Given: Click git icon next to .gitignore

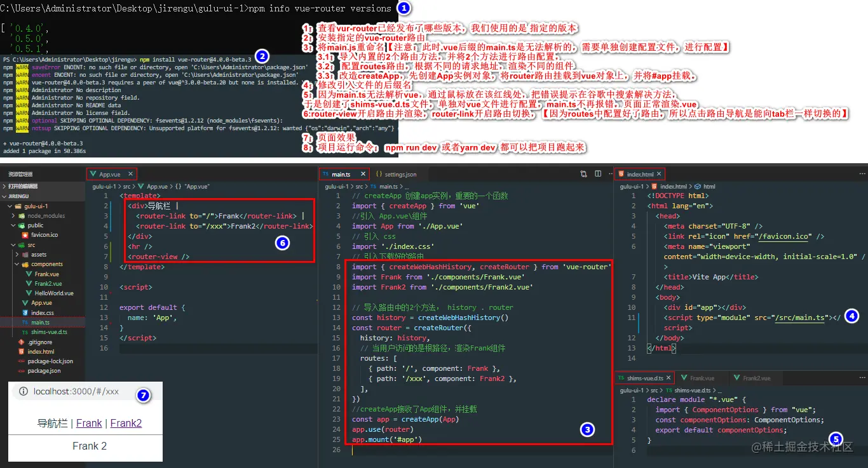Looking at the screenshot, I should pyautogui.click(x=22, y=342).
